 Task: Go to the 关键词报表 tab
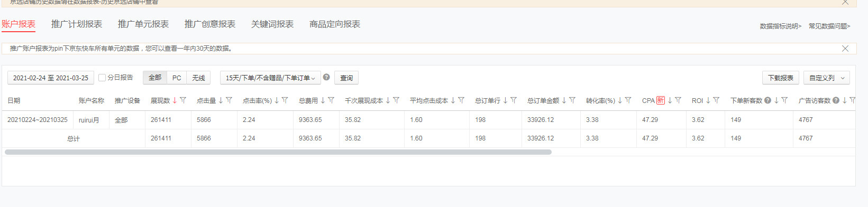(x=272, y=24)
